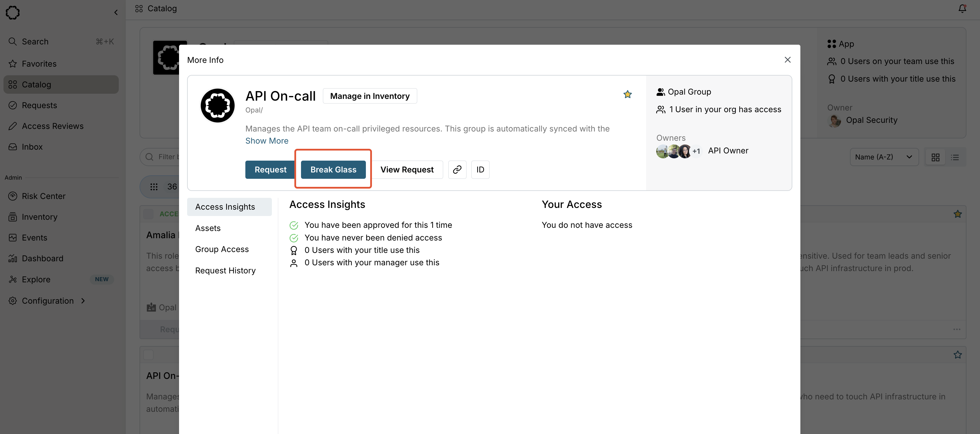Viewport: 980px width, 434px height.
Task: Click the Show More link
Action: tap(267, 141)
